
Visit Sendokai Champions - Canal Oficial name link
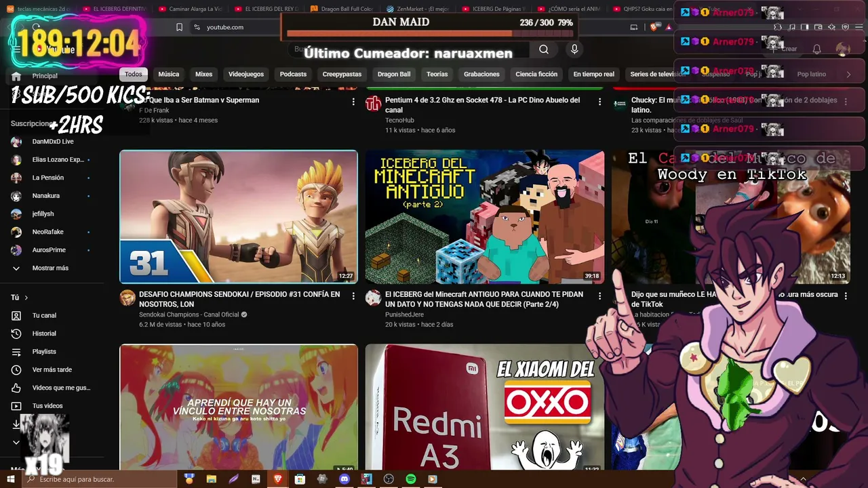pos(189,314)
